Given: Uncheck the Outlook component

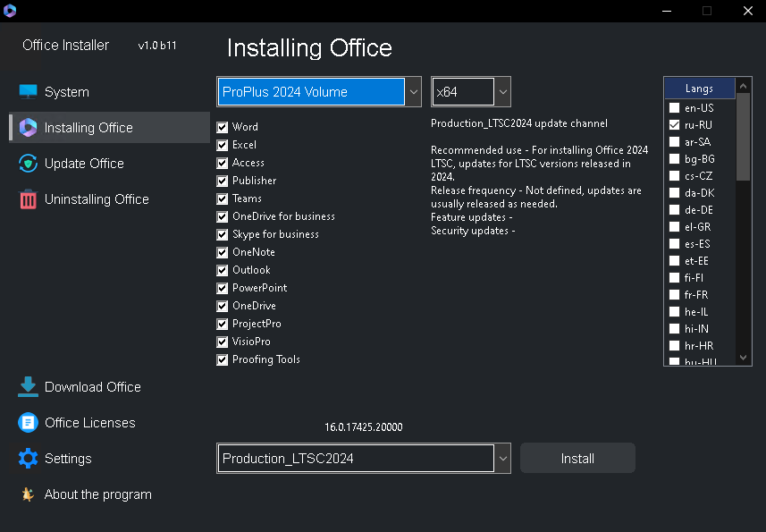Looking at the screenshot, I should [223, 270].
